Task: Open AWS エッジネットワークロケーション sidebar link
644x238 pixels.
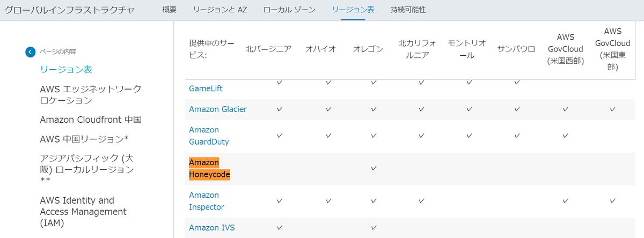Action: [x=90, y=94]
